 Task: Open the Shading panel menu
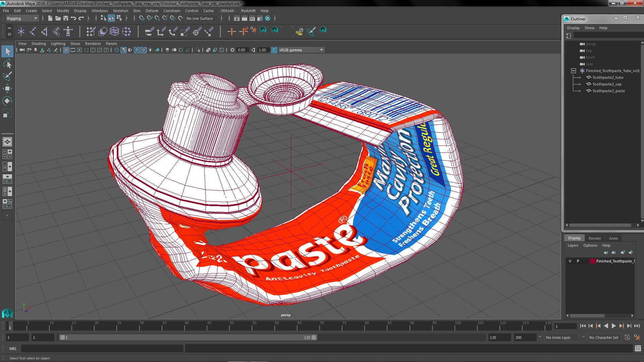click(39, 44)
